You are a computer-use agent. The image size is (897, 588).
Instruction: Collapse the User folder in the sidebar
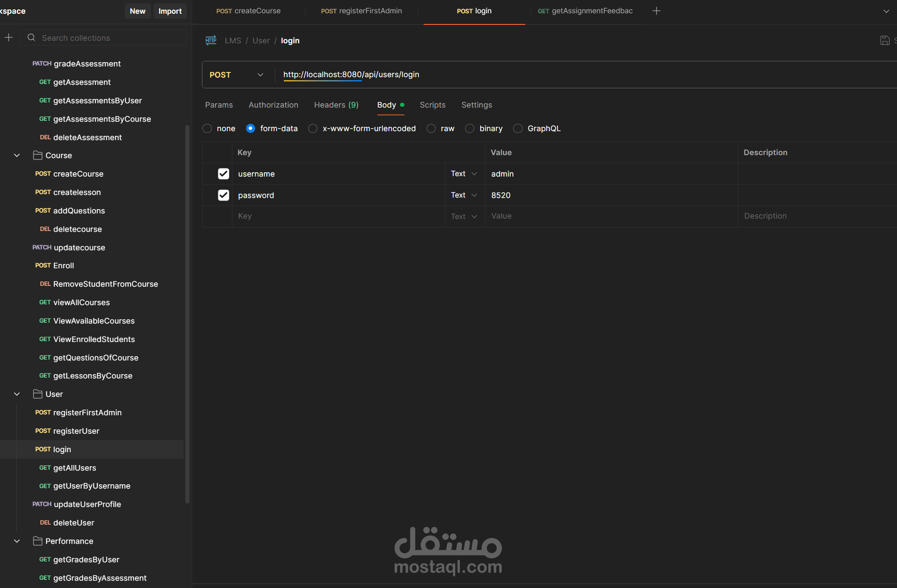pos(17,394)
